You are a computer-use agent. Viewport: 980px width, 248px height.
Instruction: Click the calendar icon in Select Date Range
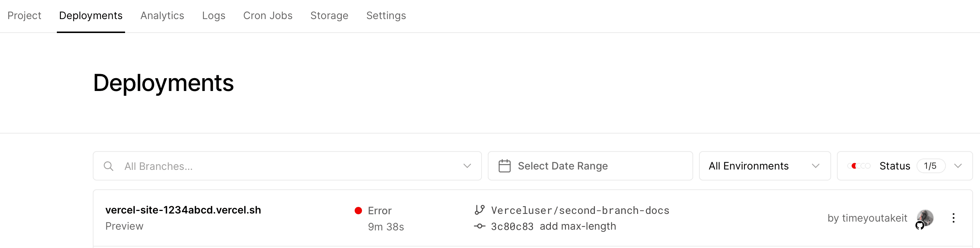point(504,165)
